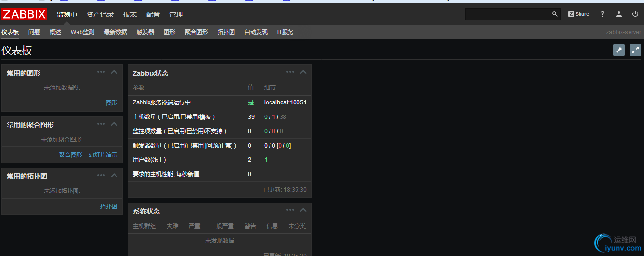Go to the Web监测 submenu tab
Image resolution: width=644 pixels, height=256 pixels.
click(82, 32)
